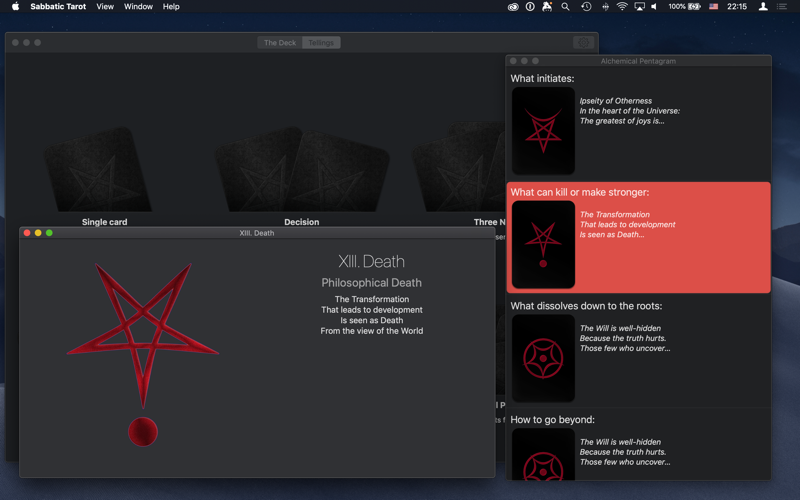Click the Creative Cloud menu bar icon

513,7
